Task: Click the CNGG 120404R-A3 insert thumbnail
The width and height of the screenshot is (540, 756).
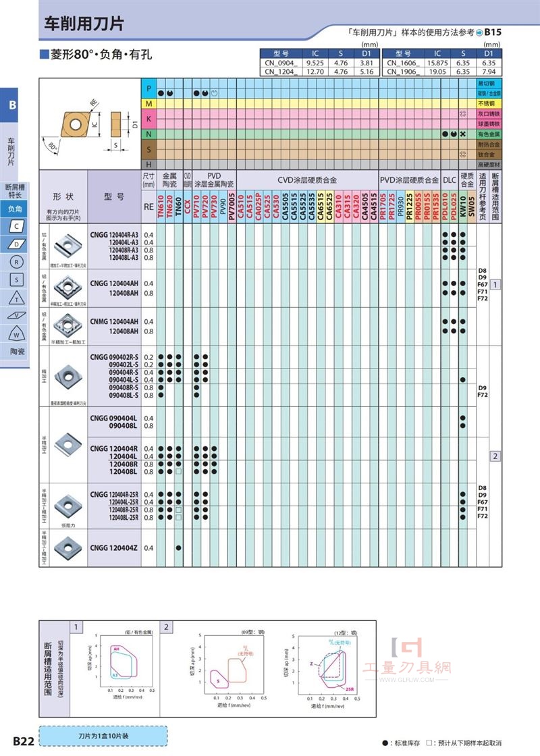Action: click(x=68, y=246)
